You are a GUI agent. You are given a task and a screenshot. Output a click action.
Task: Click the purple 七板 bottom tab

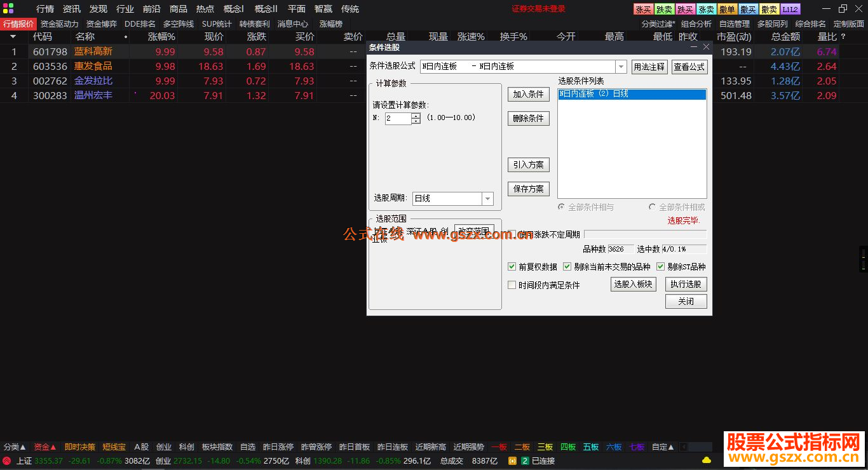click(637, 447)
